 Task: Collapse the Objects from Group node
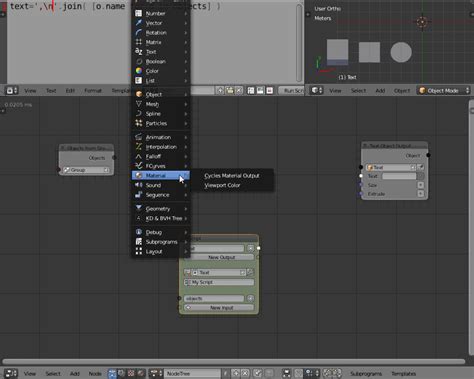pyautogui.click(x=63, y=148)
